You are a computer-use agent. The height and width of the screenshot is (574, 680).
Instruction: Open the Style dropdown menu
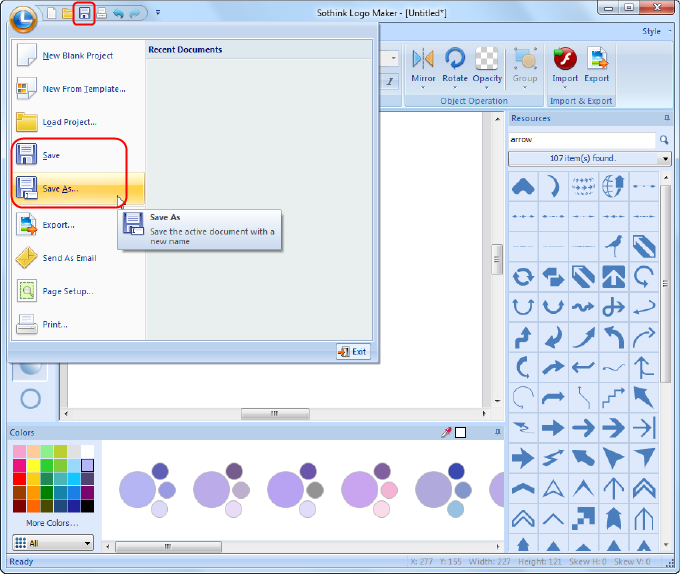point(656,31)
